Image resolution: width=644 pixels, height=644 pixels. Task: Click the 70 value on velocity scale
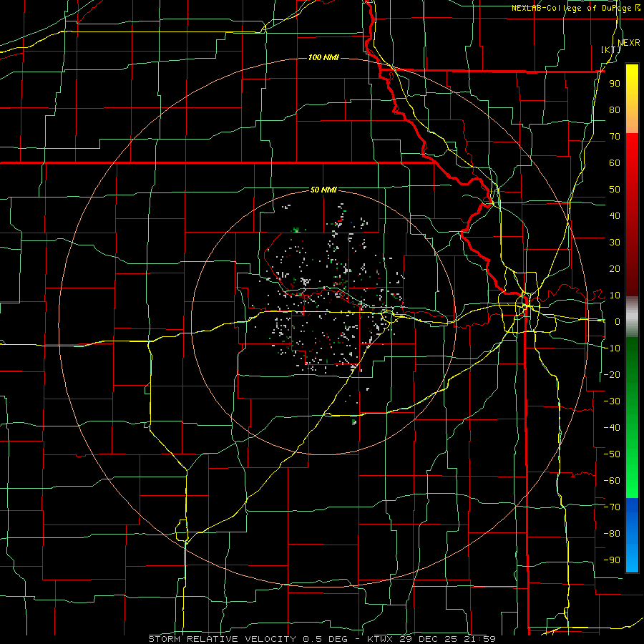click(615, 137)
